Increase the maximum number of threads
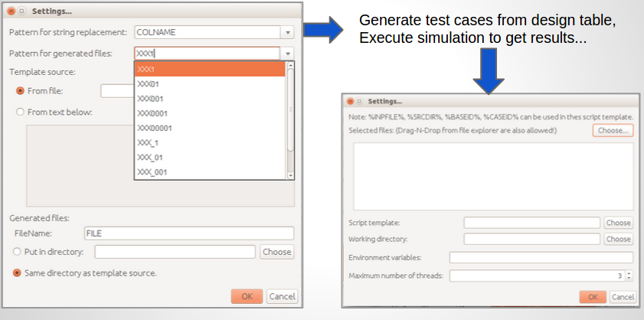 (629, 273)
